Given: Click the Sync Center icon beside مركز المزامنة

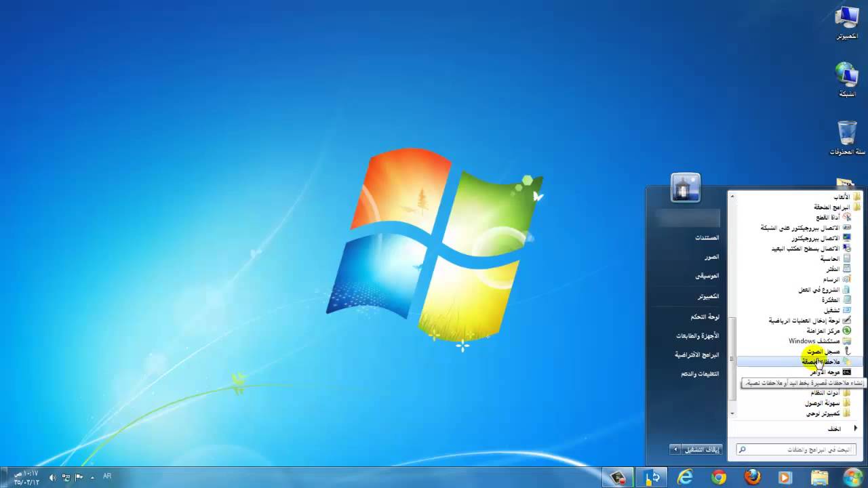Looking at the screenshot, I should point(847,331).
